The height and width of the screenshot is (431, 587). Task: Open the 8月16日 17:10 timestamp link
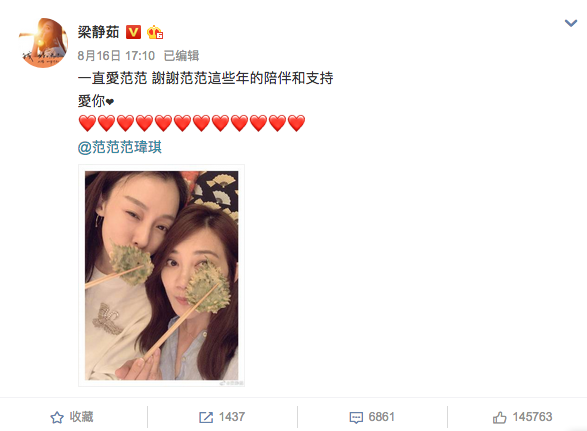[x=116, y=56]
